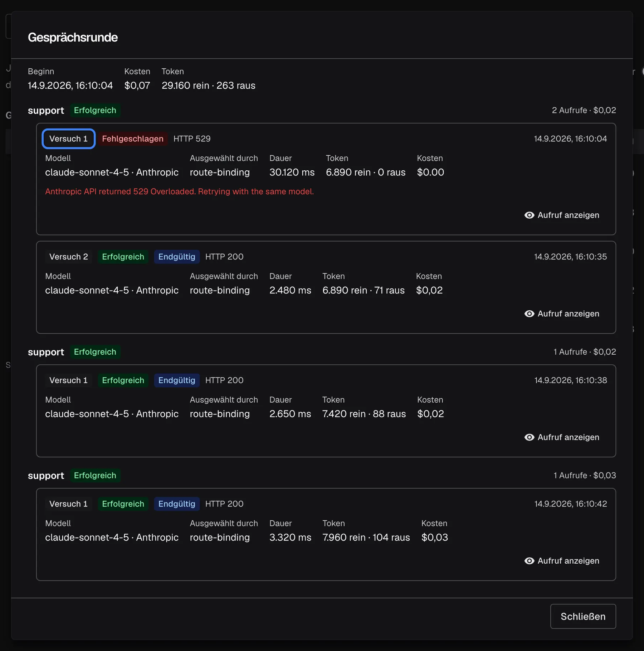Click the eye icon for the 16:10:38 attempt

click(x=529, y=437)
